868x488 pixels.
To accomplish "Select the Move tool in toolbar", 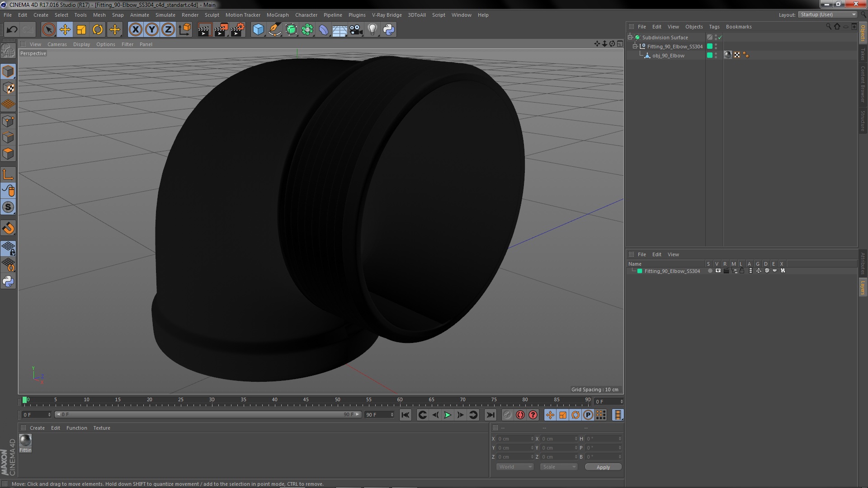I will tap(65, 30).
